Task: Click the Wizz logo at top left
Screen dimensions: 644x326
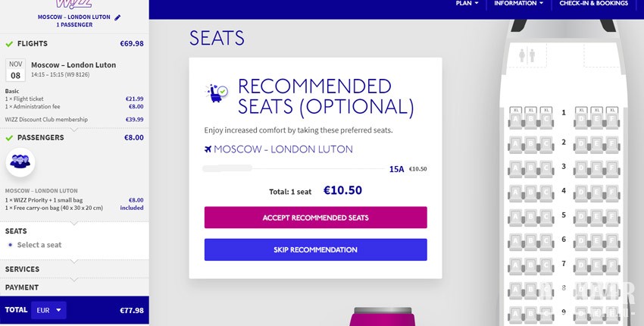Action: click(x=74, y=4)
